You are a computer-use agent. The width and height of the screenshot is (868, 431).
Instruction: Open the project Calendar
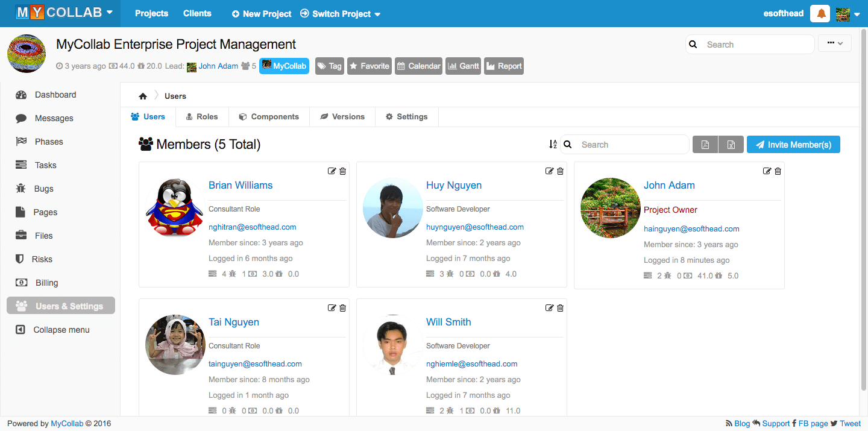click(419, 66)
